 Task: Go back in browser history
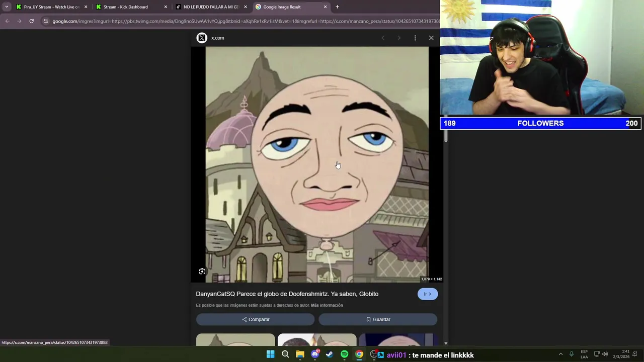[7, 21]
